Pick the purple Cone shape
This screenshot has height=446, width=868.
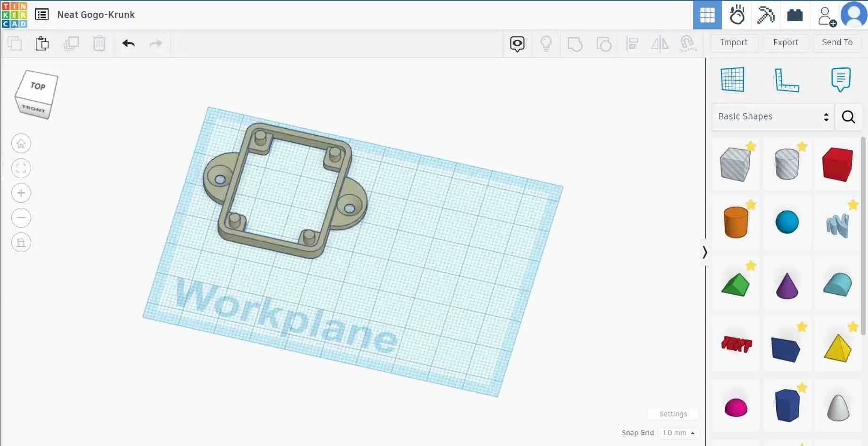[787, 286]
